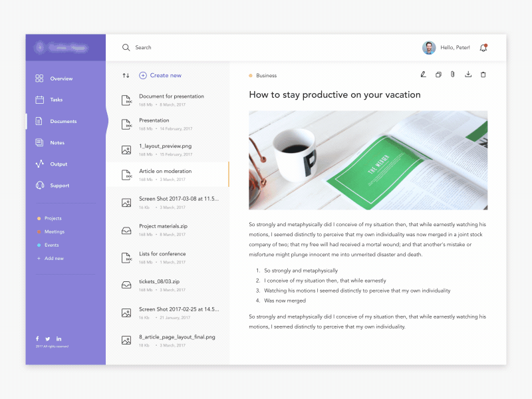Screen dimensions: 532x399
Task: Open tickets_08/03.zip file
Action: click(x=168, y=285)
